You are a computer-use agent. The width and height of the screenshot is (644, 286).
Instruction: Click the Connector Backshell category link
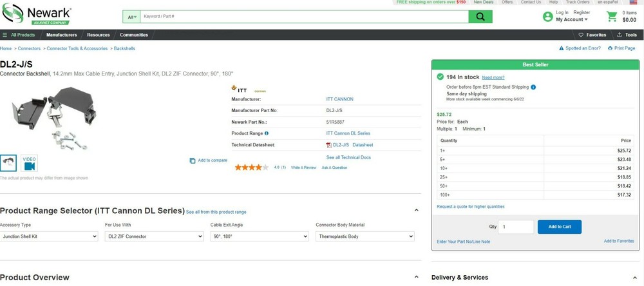pos(25,73)
